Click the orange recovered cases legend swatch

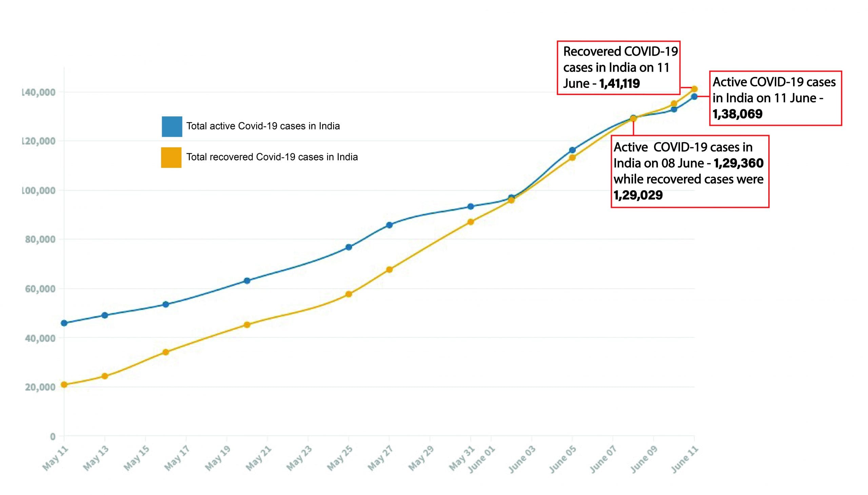[171, 157]
